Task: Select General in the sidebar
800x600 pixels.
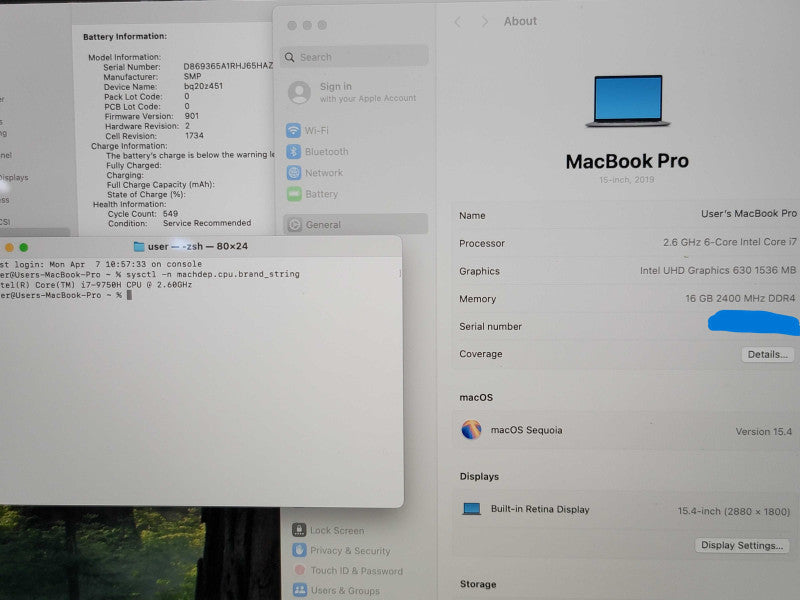Action: pyautogui.click(x=355, y=224)
